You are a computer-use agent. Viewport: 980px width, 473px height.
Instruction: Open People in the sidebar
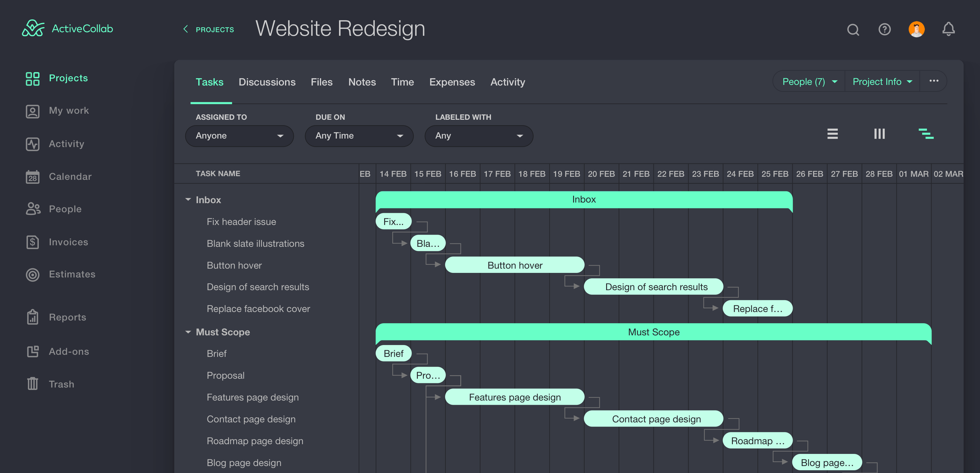[53, 209]
